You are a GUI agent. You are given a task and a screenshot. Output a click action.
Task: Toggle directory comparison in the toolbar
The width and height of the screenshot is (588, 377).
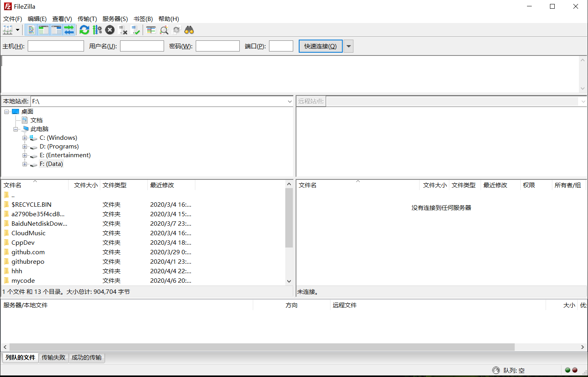click(164, 30)
